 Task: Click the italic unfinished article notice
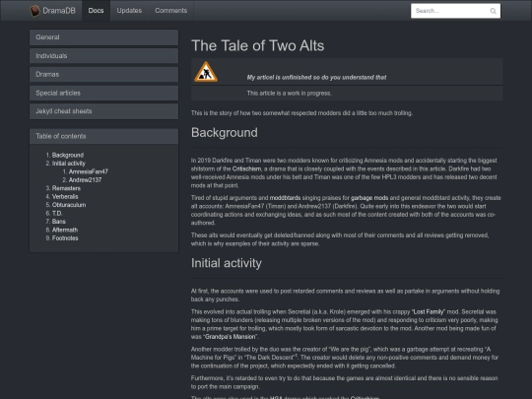click(x=316, y=78)
